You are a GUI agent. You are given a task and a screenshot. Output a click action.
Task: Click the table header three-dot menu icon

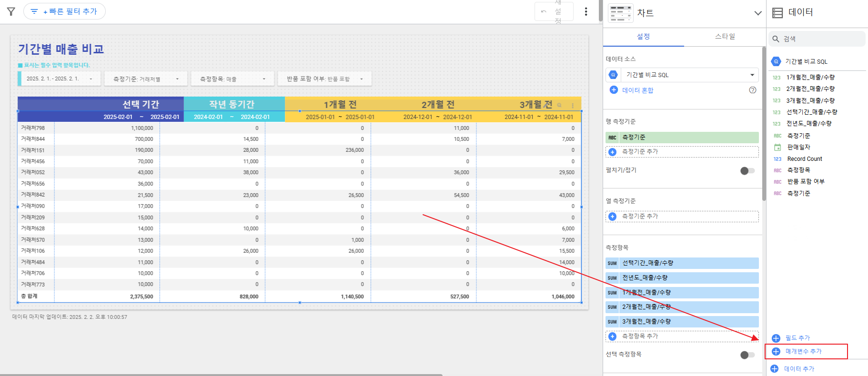[x=573, y=105]
